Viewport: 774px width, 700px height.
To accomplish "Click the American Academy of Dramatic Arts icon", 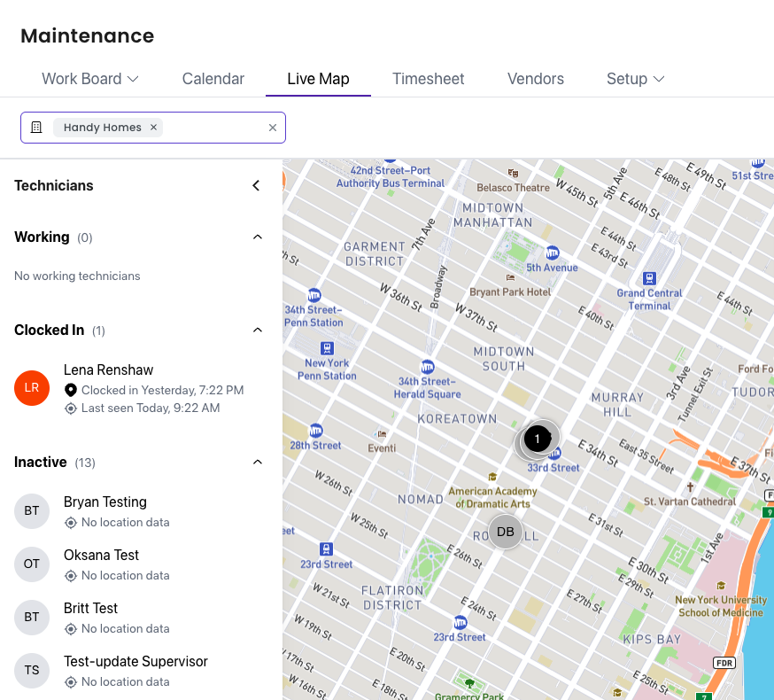I will pyautogui.click(x=492, y=477).
